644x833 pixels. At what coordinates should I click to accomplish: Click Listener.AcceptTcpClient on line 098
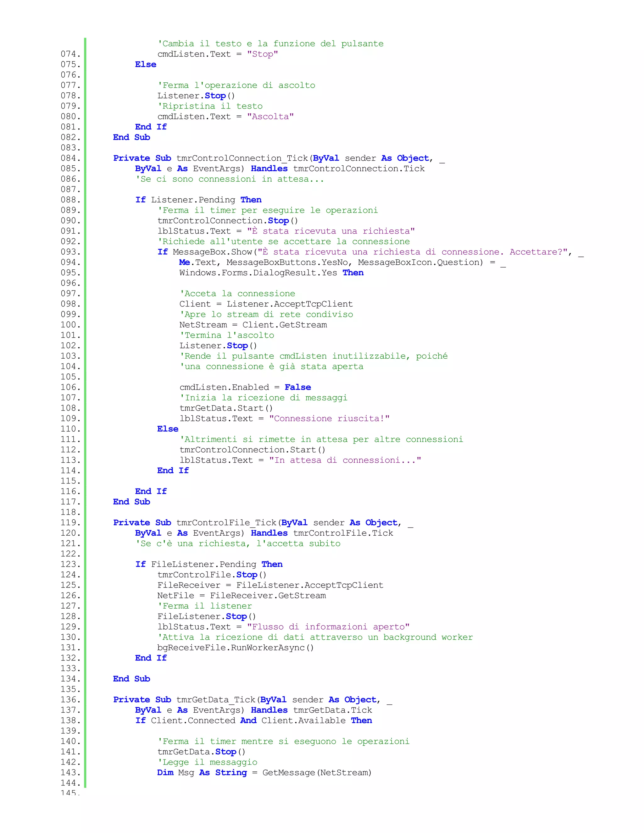(x=290, y=304)
